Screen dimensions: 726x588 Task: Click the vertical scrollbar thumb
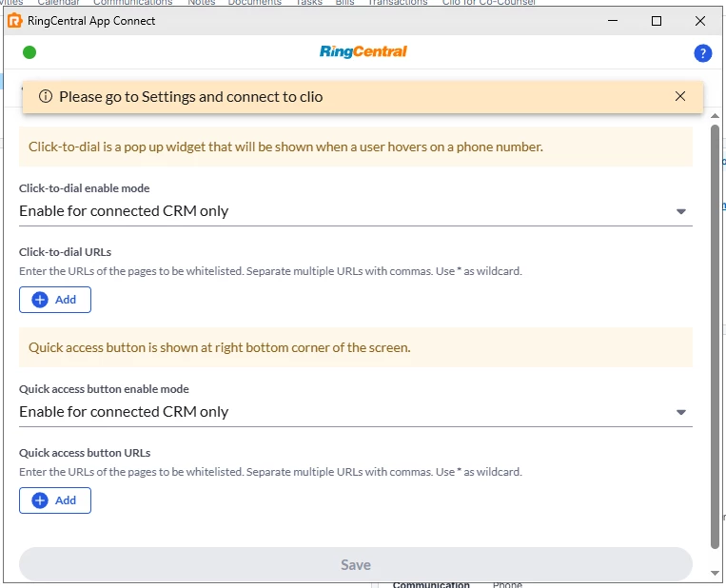tap(715, 337)
